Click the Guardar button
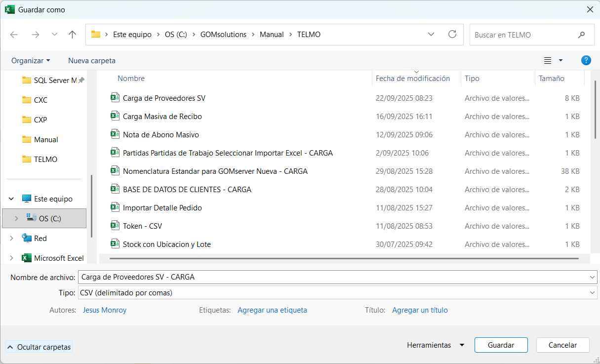 coord(501,345)
